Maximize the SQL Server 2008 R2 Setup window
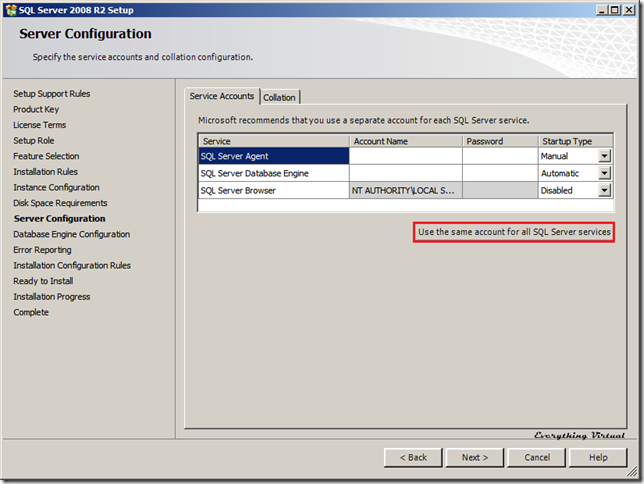Viewport: 644px width, 484px height. [x=615, y=10]
